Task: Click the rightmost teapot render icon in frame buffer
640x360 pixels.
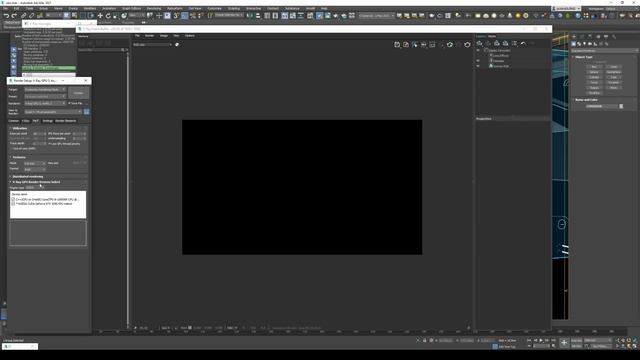Action: [x=467, y=44]
